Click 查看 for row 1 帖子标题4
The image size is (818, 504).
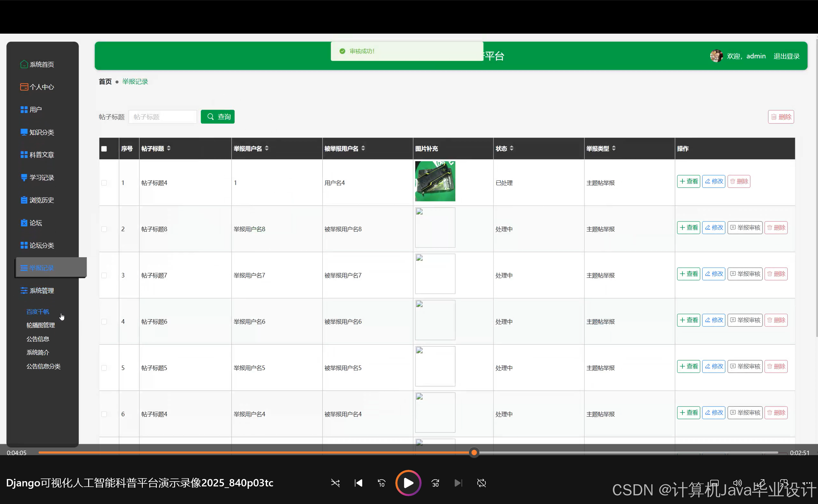click(x=689, y=181)
